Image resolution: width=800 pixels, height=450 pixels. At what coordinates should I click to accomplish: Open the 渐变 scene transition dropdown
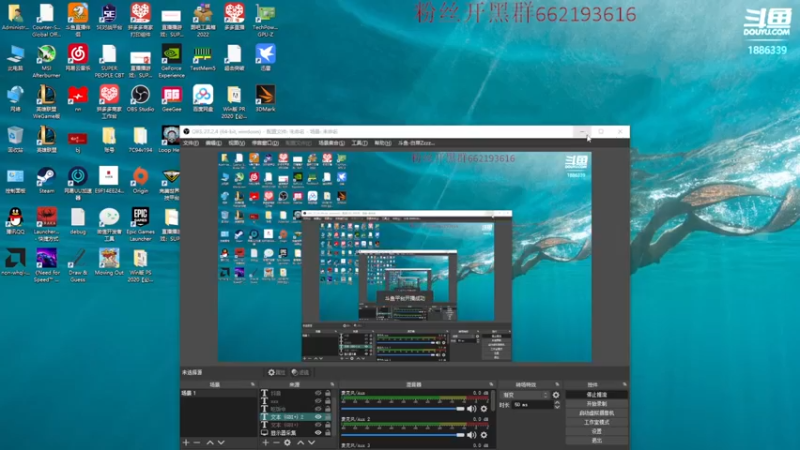[x=526, y=395]
